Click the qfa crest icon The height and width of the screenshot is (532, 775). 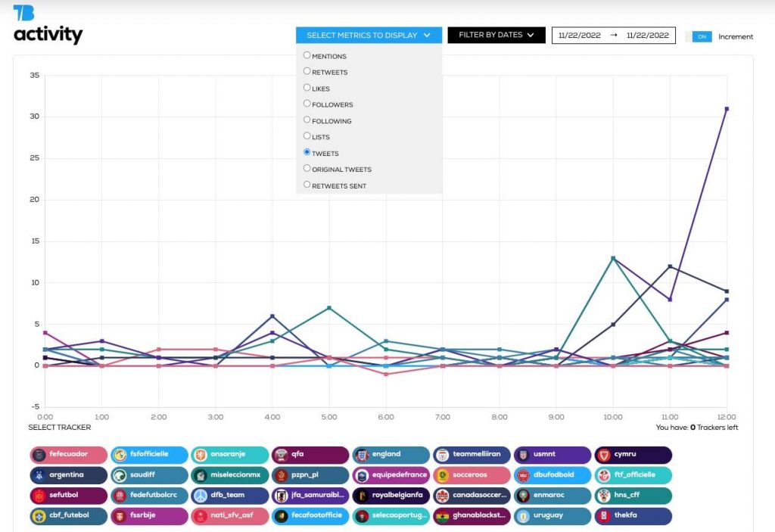[x=282, y=455]
